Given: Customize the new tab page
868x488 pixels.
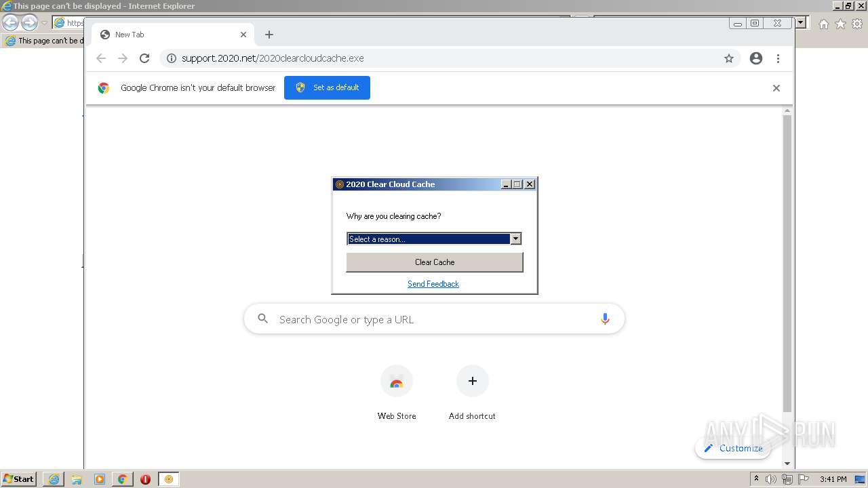Looking at the screenshot, I should (733, 448).
